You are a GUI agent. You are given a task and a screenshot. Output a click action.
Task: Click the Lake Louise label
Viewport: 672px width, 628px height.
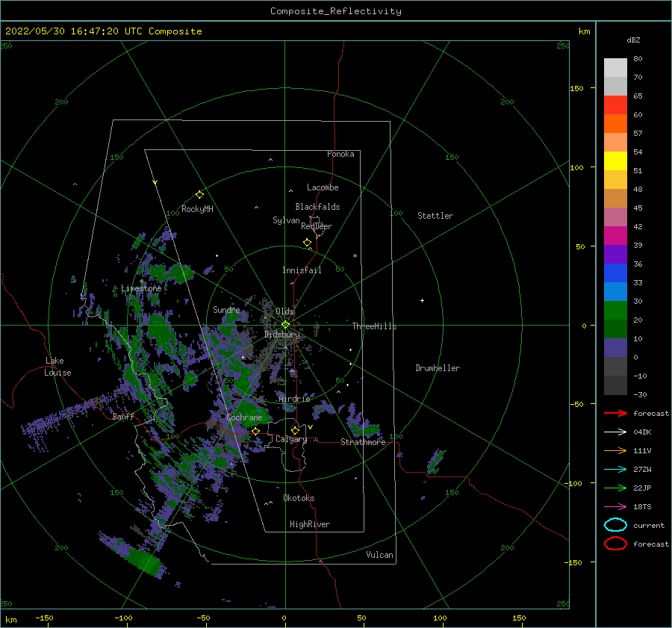click(57, 367)
